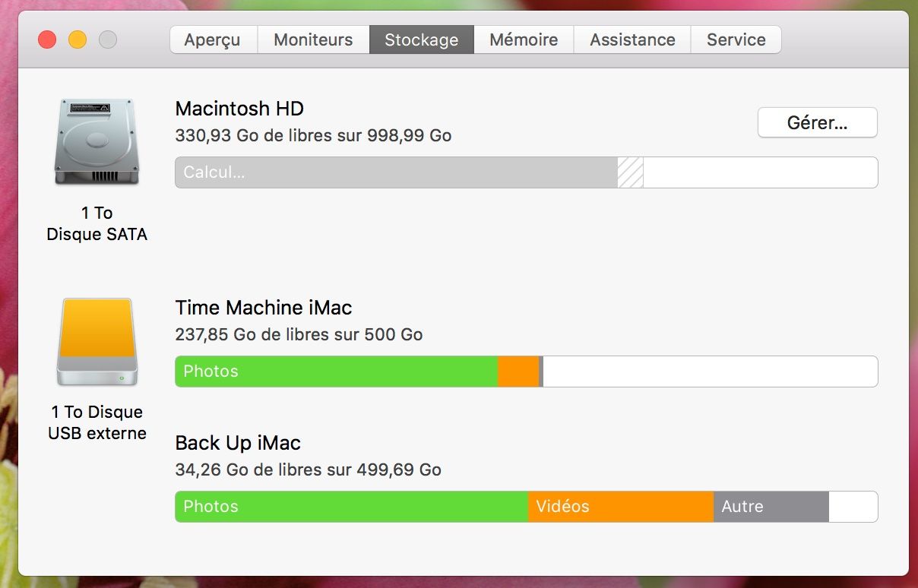Click free space portion of Macintosh HD bar

pos(760,172)
